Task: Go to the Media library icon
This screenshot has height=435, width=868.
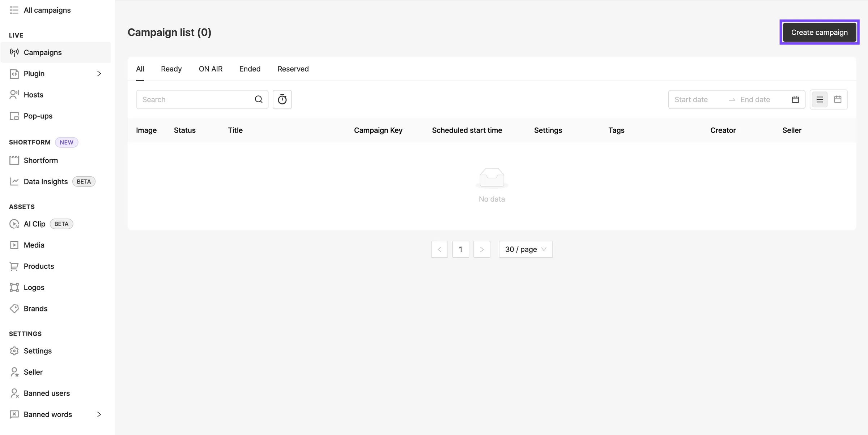Action: pyautogui.click(x=14, y=245)
